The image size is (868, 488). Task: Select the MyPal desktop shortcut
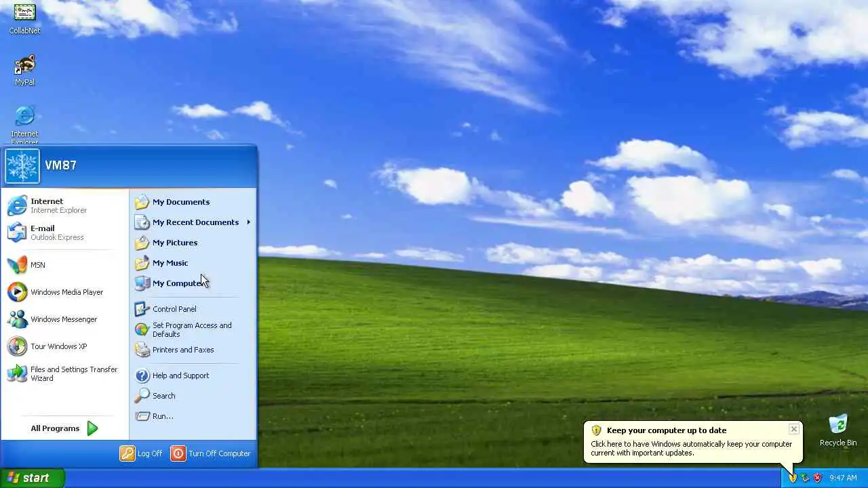point(24,70)
